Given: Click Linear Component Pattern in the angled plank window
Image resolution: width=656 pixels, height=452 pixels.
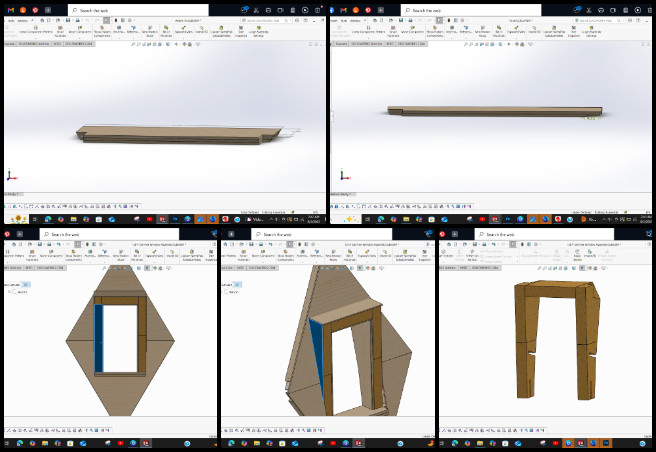Looking at the screenshot, I should click(x=36, y=30).
